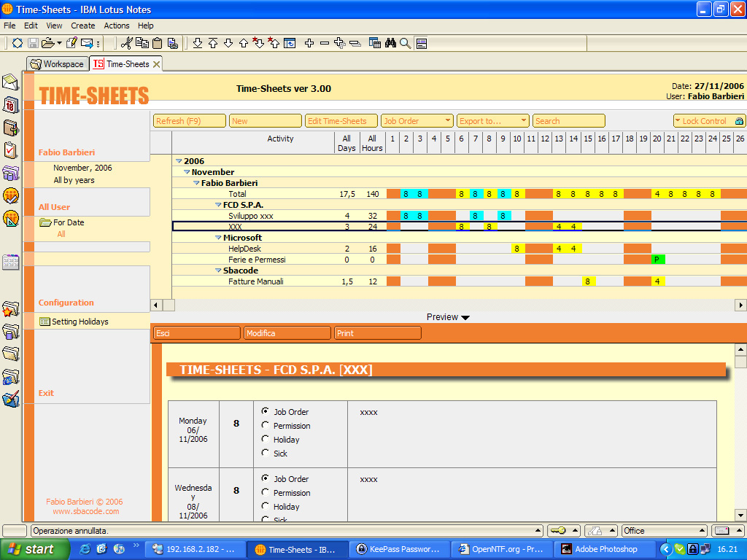Open the Actions menu
The width and height of the screenshot is (747, 560).
tap(117, 26)
